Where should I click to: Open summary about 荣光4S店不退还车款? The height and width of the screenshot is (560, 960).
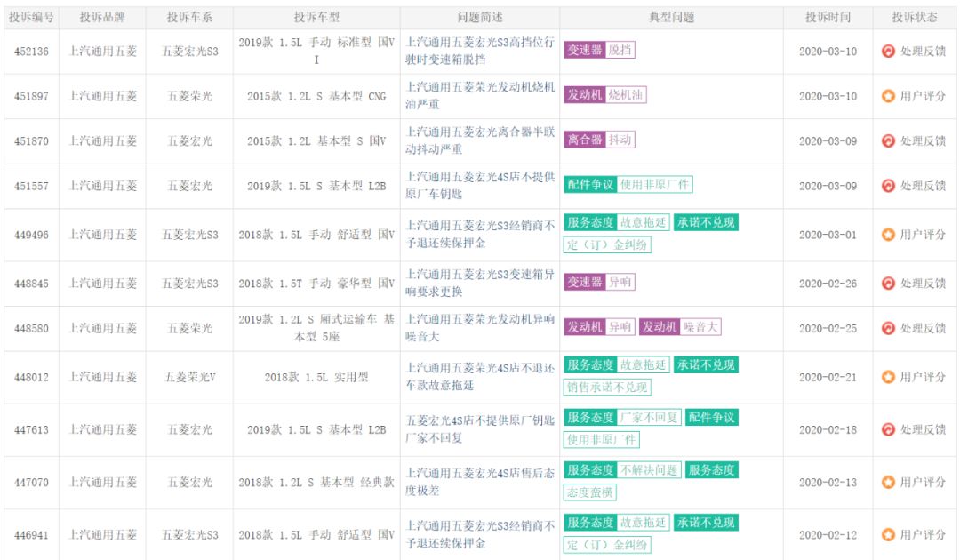(x=480, y=376)
